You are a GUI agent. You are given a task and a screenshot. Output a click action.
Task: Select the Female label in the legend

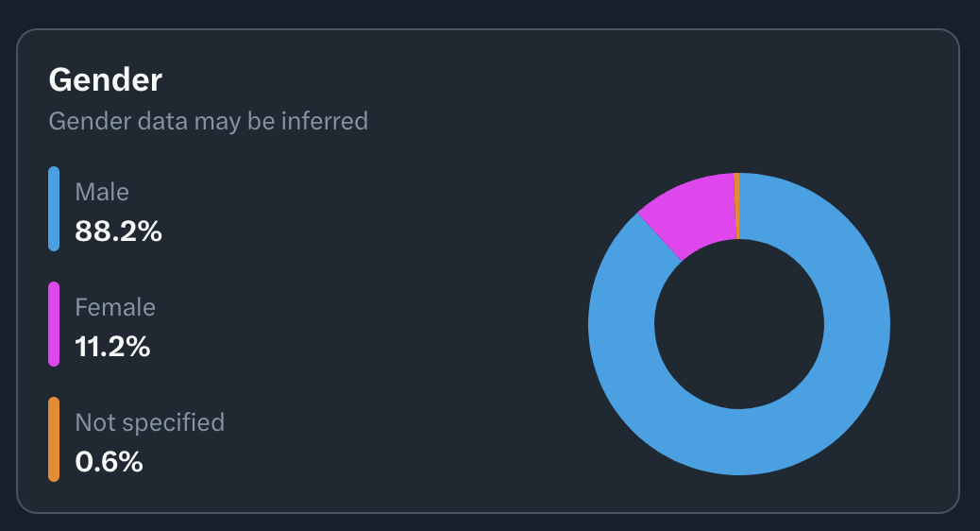point(115,307)
